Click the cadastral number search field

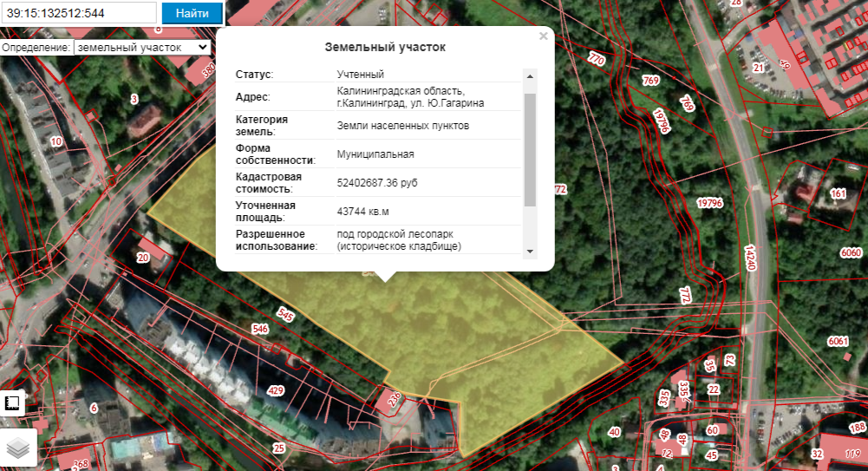pyautogui.click(x=80, y=13)
